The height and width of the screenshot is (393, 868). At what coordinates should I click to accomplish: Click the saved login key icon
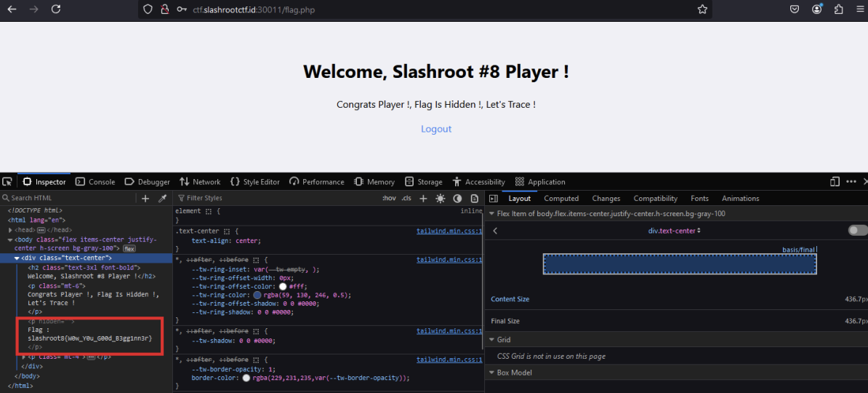(182, 9)
